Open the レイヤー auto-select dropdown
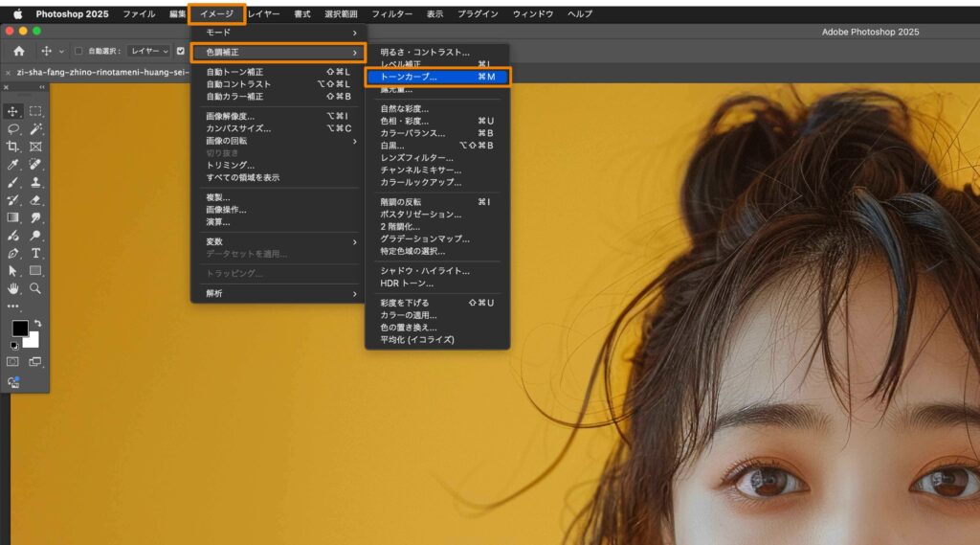The image size is (980, 545). tap(148, 51)
